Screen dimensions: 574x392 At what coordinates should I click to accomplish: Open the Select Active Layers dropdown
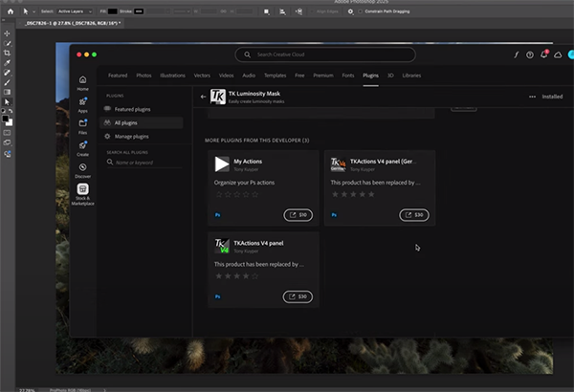pyautogui.click(x=75, y=11)
